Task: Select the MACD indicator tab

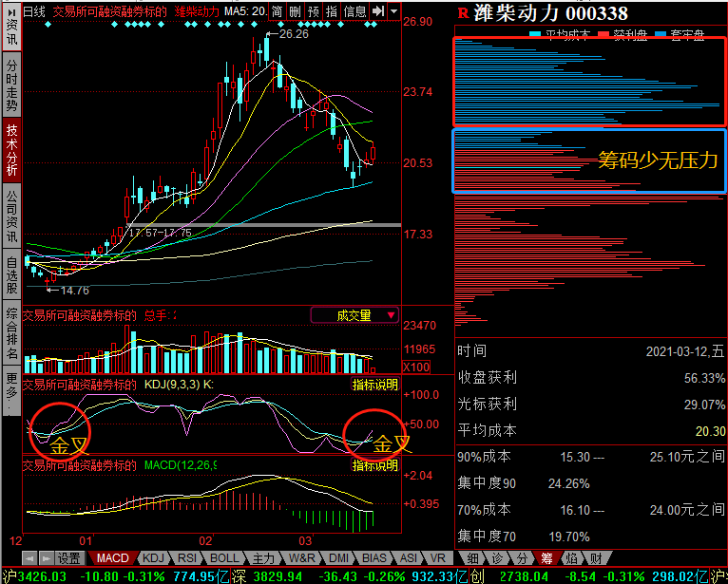Action: (112, 558)
